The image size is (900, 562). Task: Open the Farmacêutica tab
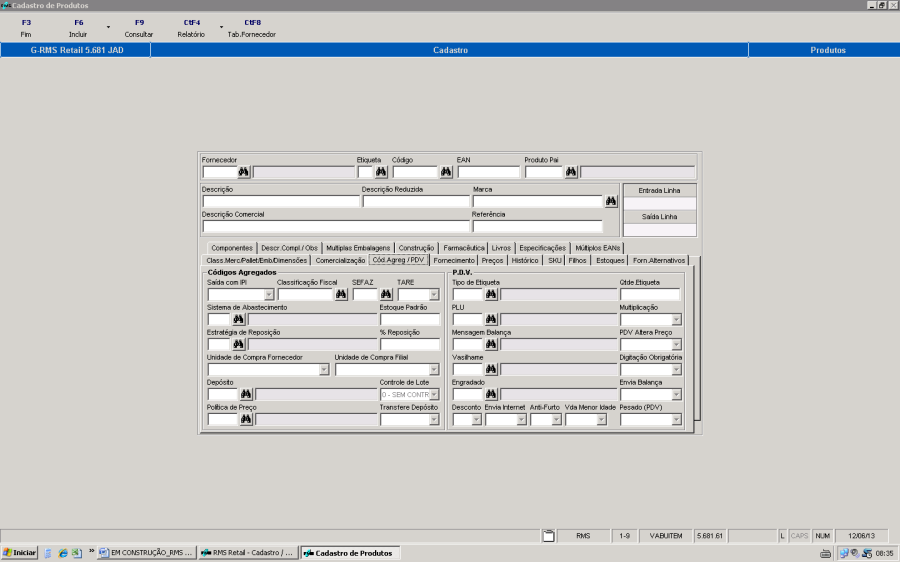pos(463,247)
